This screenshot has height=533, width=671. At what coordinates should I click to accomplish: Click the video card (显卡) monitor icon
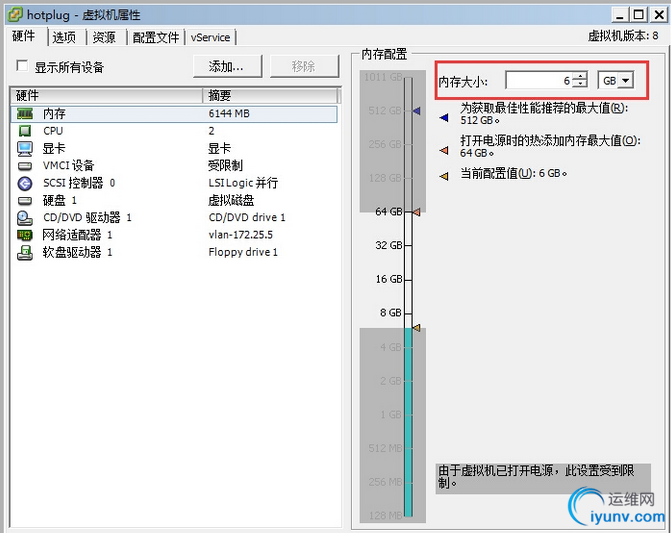[x=25, y=148]
